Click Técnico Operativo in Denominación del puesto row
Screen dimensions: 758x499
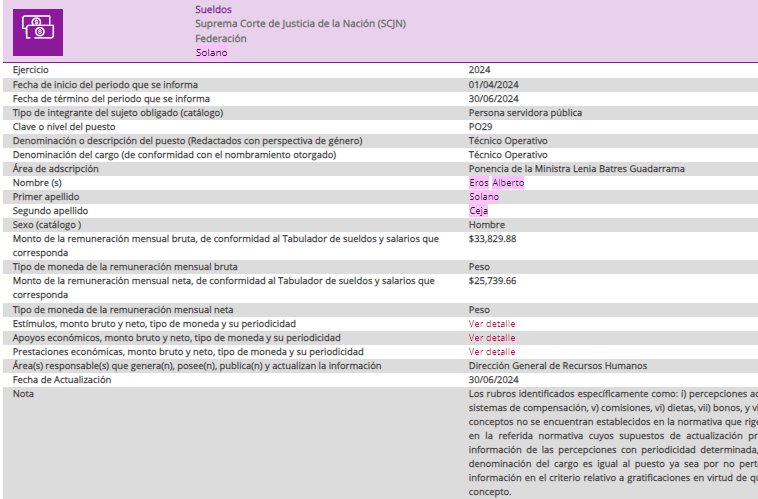click(x=508, y=141)
